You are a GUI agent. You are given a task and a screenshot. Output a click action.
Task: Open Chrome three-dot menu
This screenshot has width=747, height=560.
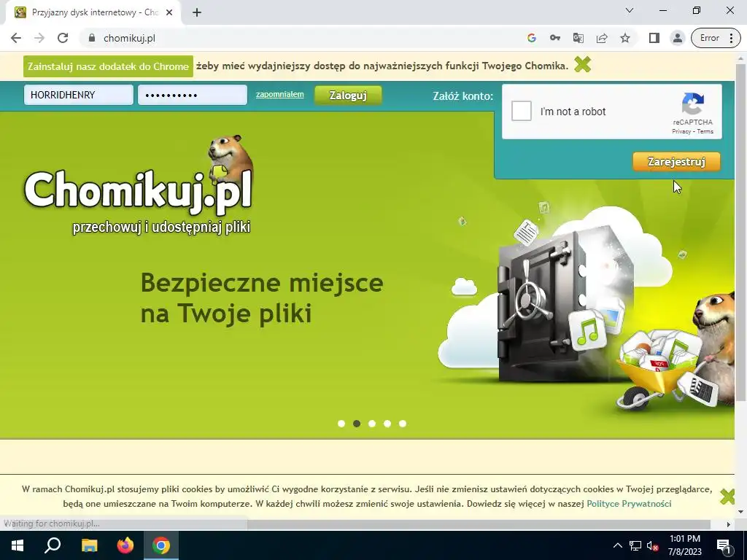[731, 38]
